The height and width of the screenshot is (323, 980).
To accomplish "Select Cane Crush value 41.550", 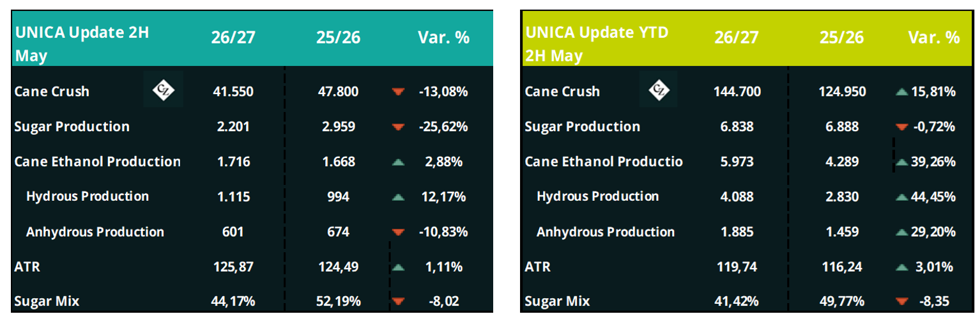I will coord(233,91).
